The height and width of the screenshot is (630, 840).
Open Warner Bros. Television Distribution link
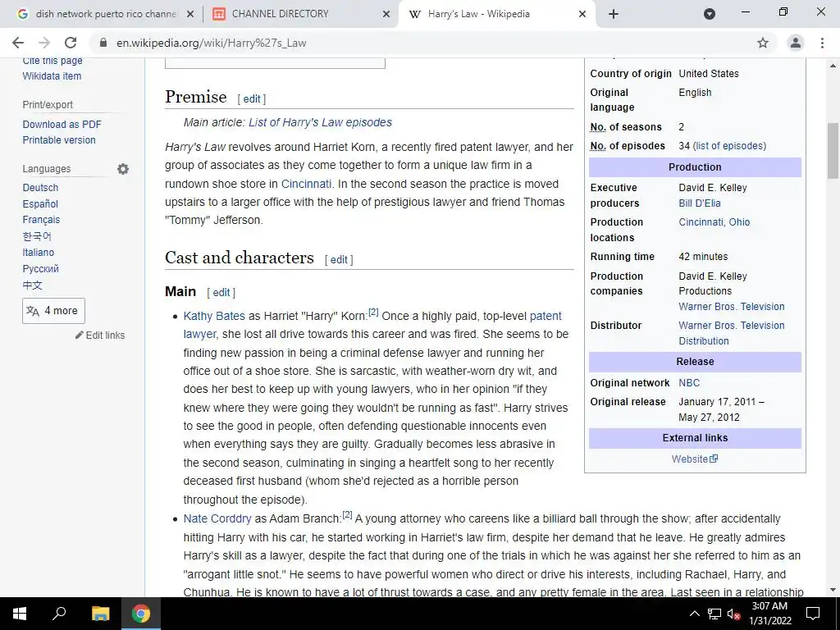[731, 333]
